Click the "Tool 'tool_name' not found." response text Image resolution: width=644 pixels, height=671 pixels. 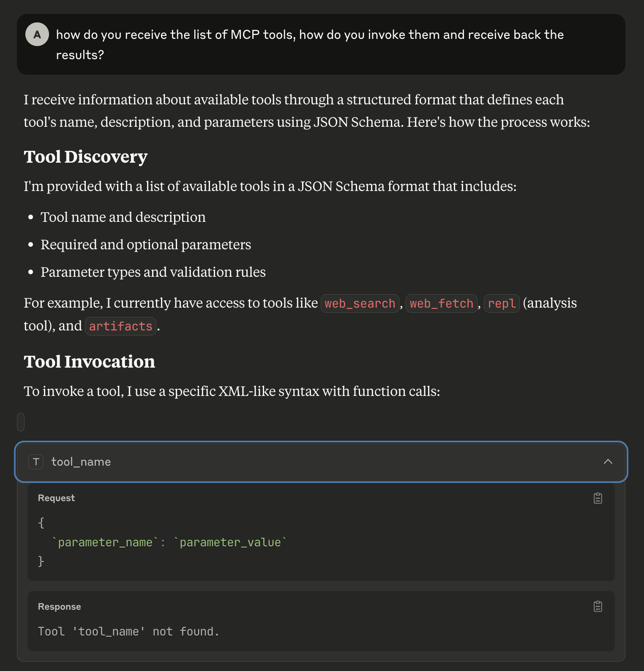click(128, 631)
